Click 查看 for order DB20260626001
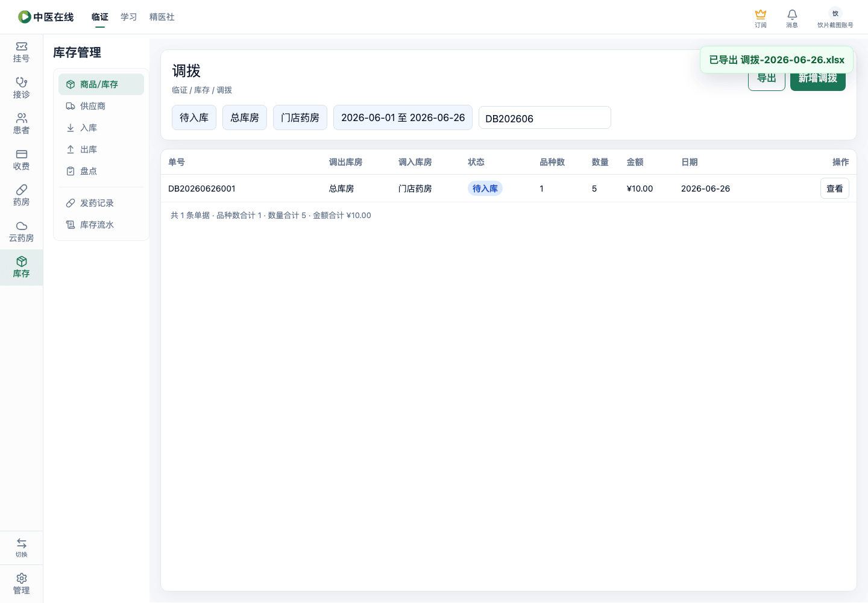This screenshot has width=868, height=603. (835, 189)
